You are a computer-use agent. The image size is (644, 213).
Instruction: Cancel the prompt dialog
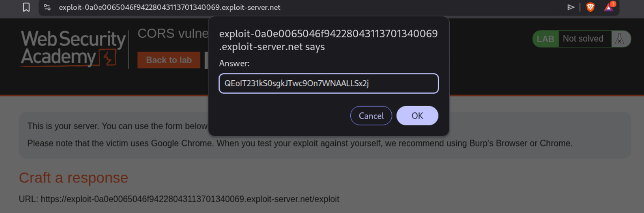(x=371, y=116)
